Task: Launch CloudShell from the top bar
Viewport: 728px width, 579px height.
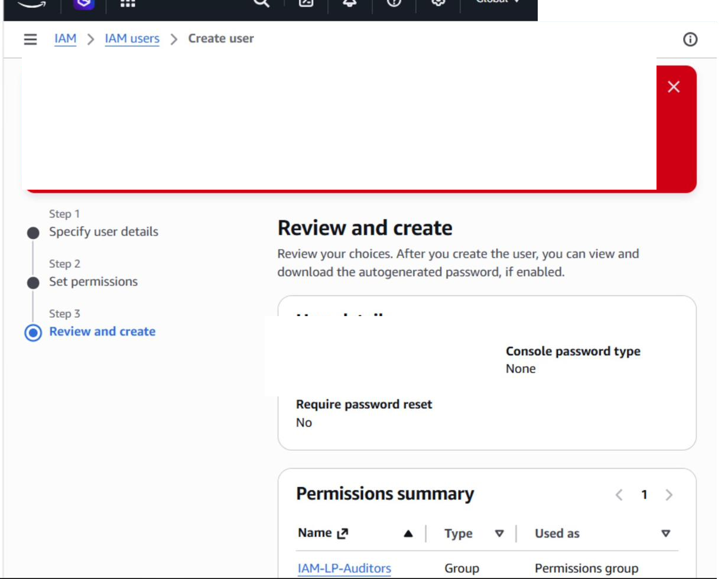Action: [x=306, y=3]
